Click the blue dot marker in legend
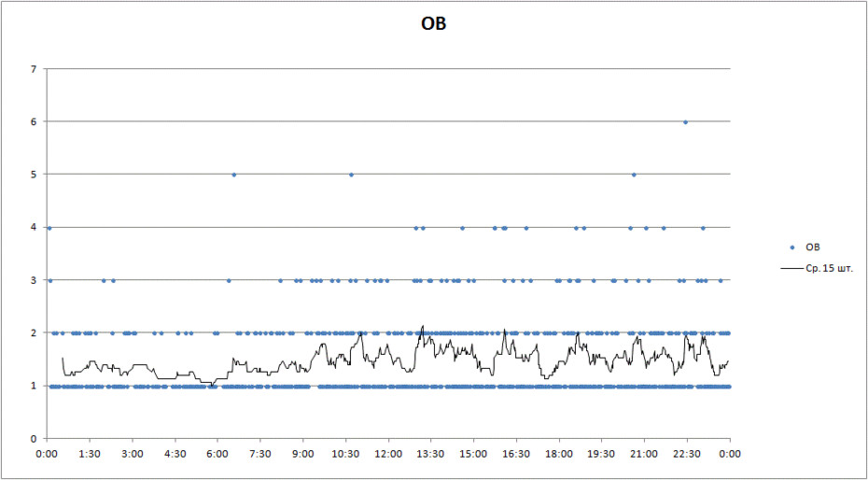The image size is (868, 480). coord(792,247)
